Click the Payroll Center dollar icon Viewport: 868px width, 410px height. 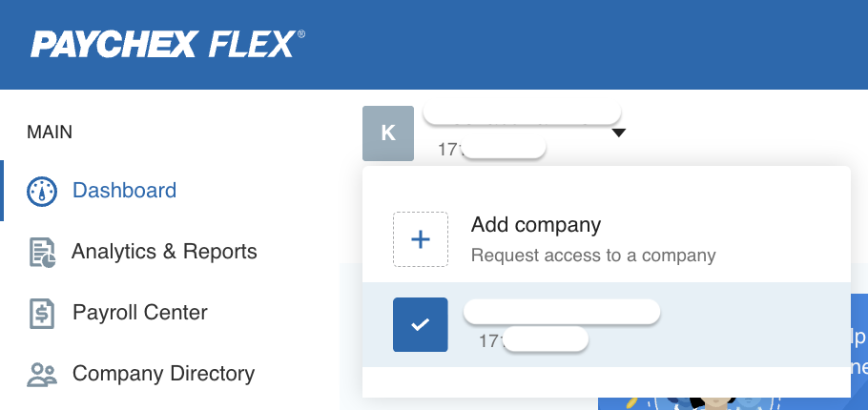[x=42, y=313]
